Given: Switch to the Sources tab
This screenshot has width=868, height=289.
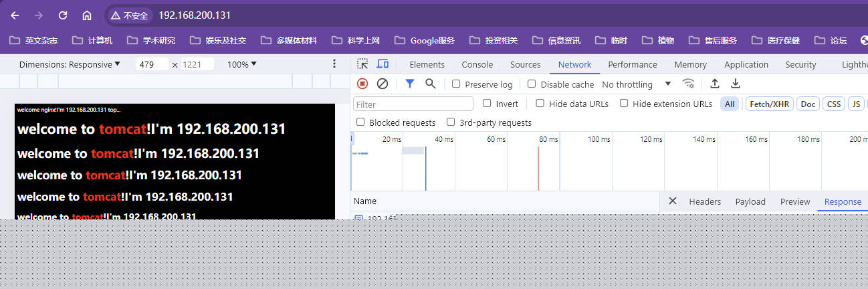Looking at the screenshot, I should click(x=525, y=64).
